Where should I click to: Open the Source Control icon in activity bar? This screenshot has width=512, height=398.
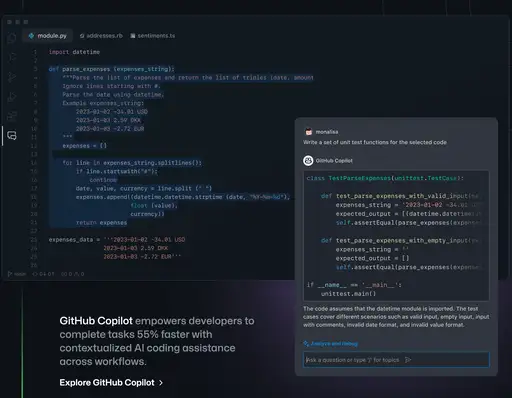pos(12,77)
